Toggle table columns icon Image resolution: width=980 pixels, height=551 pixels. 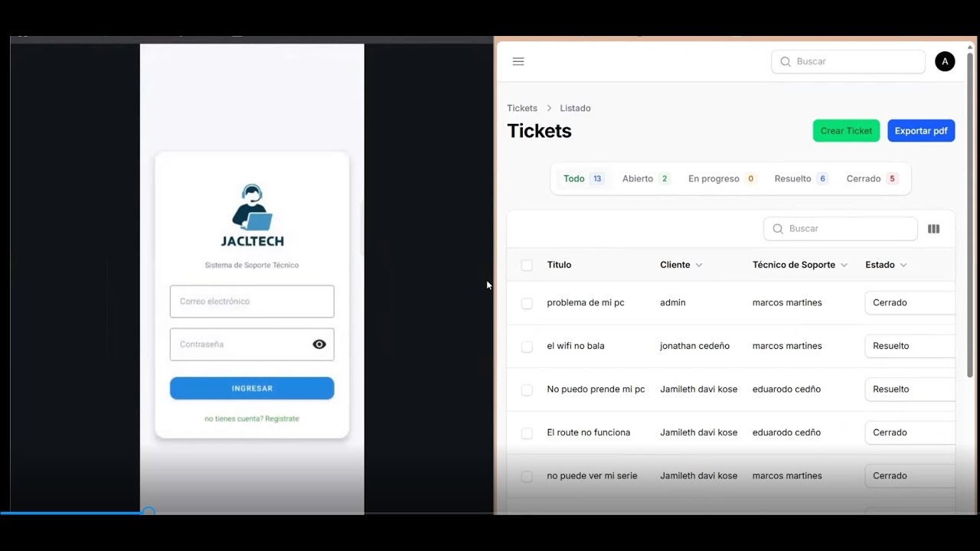click(x=933, y=229)
